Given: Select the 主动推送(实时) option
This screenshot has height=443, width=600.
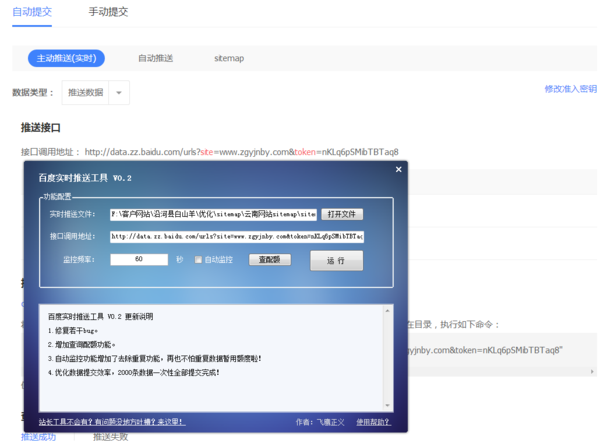Looking at the screenshot, I should (x=66, y=58).
